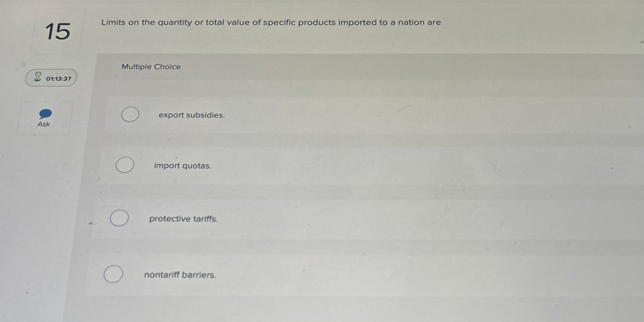Select the export subsidies radio button
This screenshot has width=644, height=322.
(x=130, y=114)
